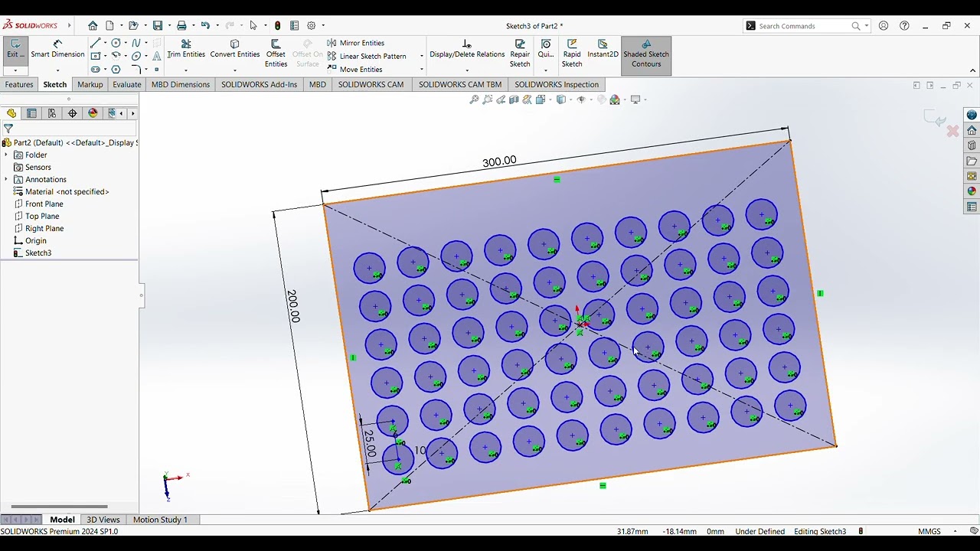The width and height of the screenshot is (980, 551).
Task: Click the Exit Sketch button
Action: (x=15, y=50)
